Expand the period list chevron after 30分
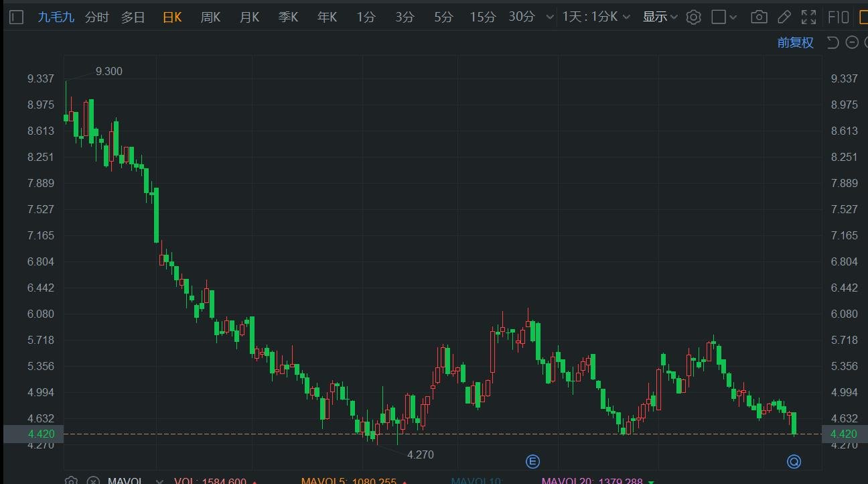This screenshot has width=868, height=484. pyautogui.click(x=550, y=17)
